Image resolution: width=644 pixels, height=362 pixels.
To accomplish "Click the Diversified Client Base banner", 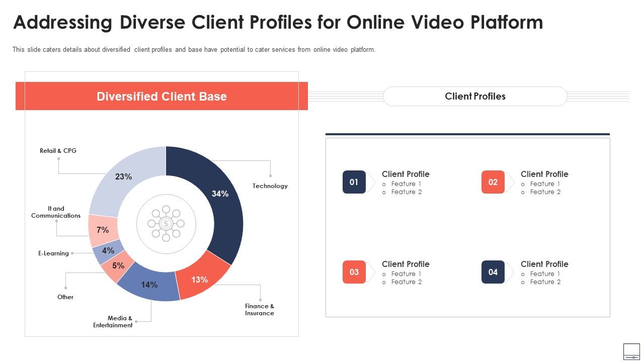I will click(162, 96).
